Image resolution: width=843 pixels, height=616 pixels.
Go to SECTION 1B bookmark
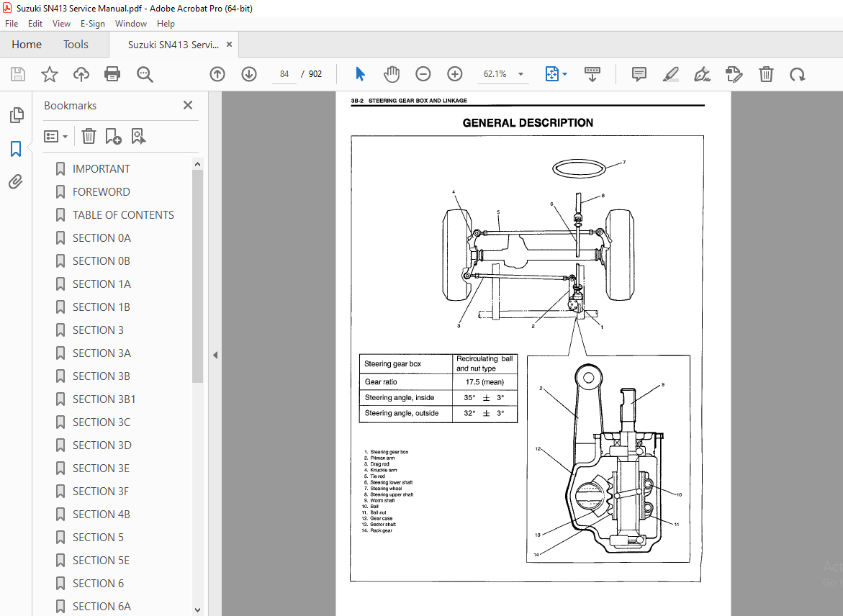[x=101, y=307]
